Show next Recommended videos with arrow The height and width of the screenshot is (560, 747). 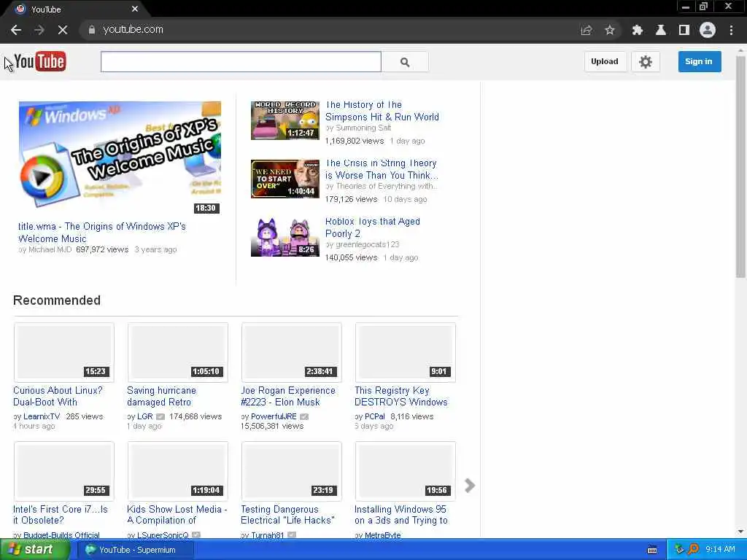(x=469, y=485)
